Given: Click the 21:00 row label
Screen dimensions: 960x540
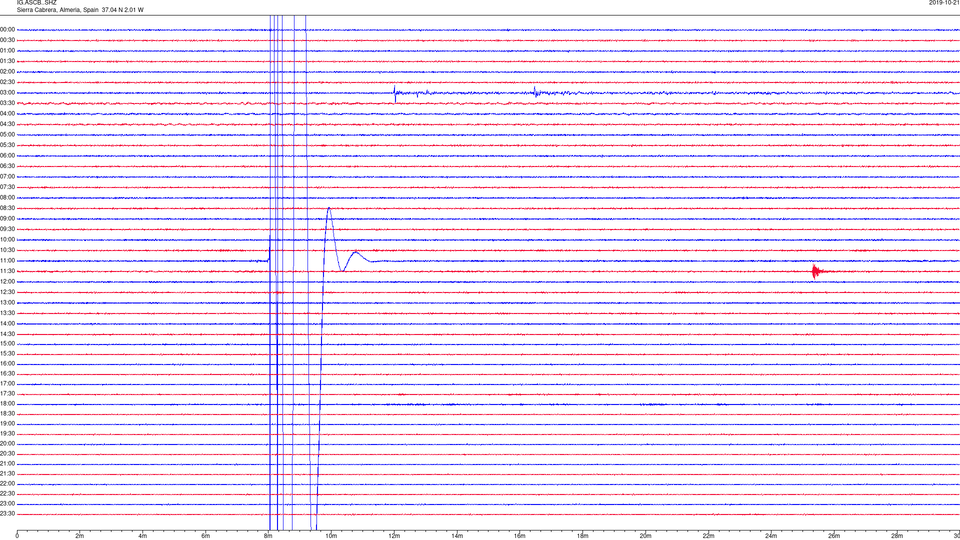Looking at the screenshot, I should 7,463.
